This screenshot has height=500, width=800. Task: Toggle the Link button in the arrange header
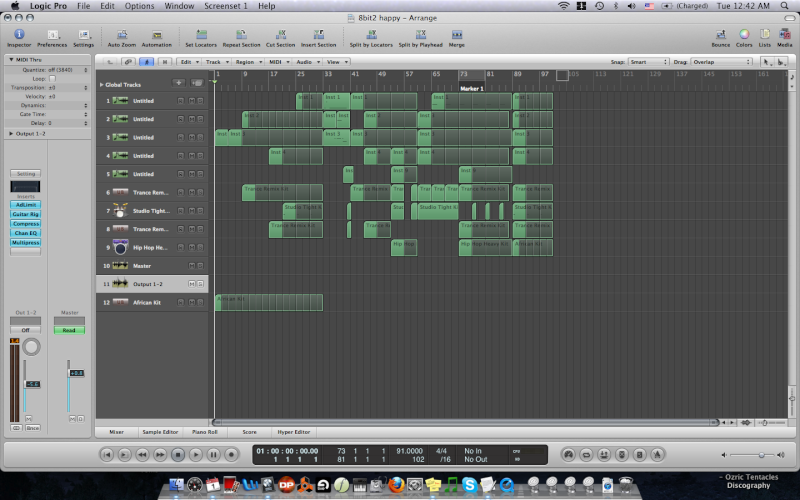click(x=128, y=62)
